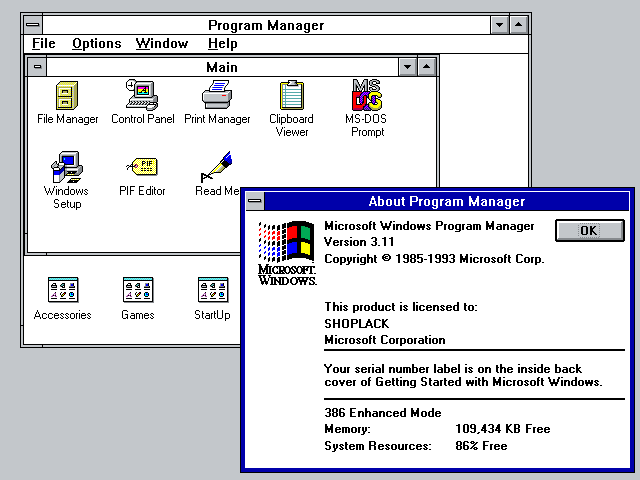Click the 'SHOPLACK' licensee name
Image resolution: width=640 pixels, height=480 pixels.
tap(357, 324)
